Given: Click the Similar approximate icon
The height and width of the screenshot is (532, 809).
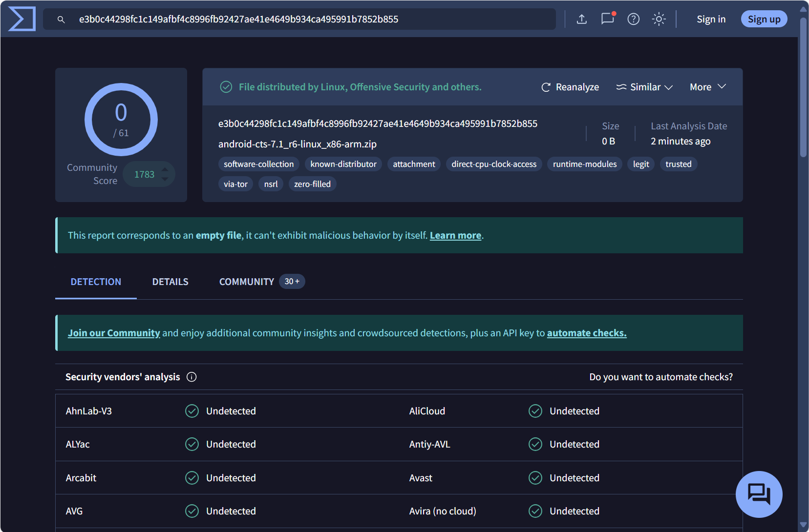Looking at the screenshot, I should (x=621, y=87).
